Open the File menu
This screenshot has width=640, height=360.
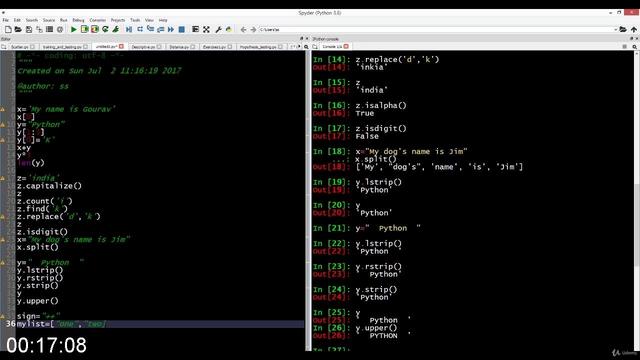pyautogui.click(x=5, y=20)
